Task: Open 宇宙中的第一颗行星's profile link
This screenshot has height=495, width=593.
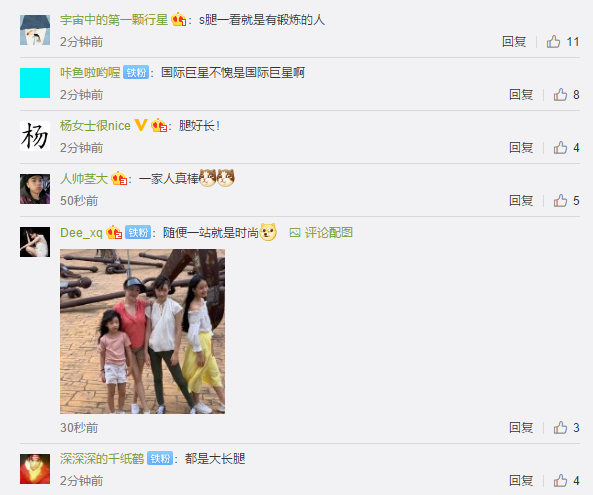Action: (114, 19)
